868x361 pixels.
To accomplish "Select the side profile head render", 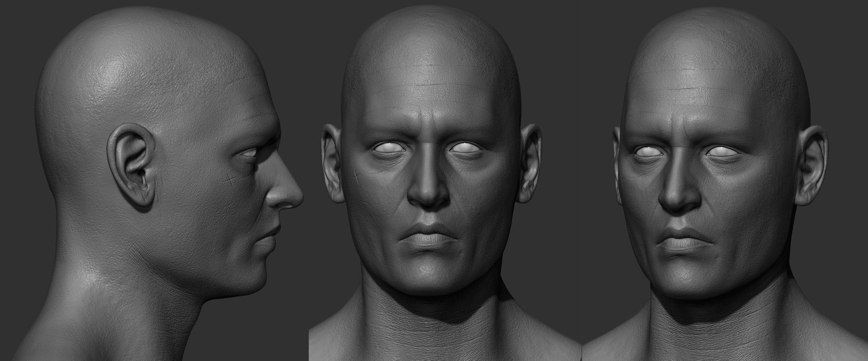I will (x=154, y=180).
